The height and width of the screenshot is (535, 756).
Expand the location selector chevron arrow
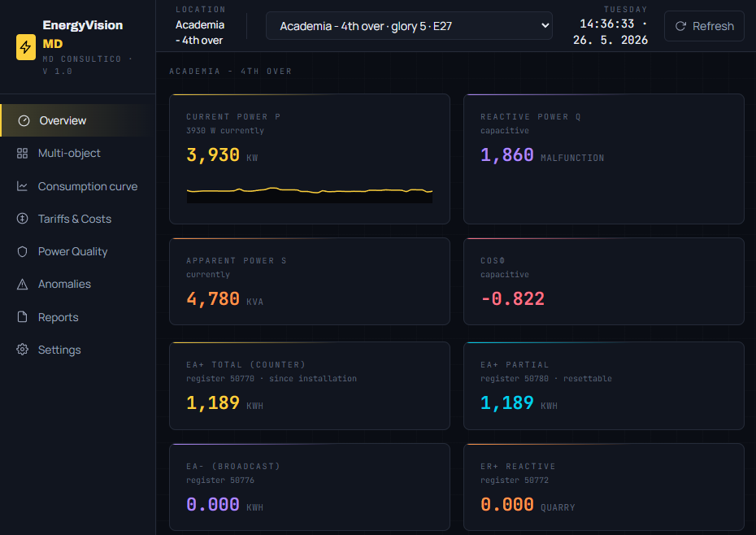545,25
